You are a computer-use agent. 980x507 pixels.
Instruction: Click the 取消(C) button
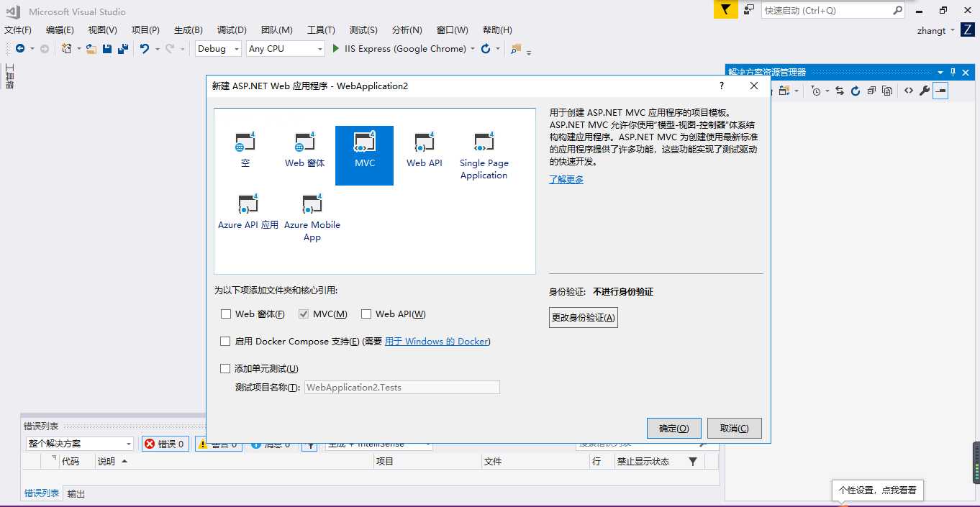(x=735, y=429)
